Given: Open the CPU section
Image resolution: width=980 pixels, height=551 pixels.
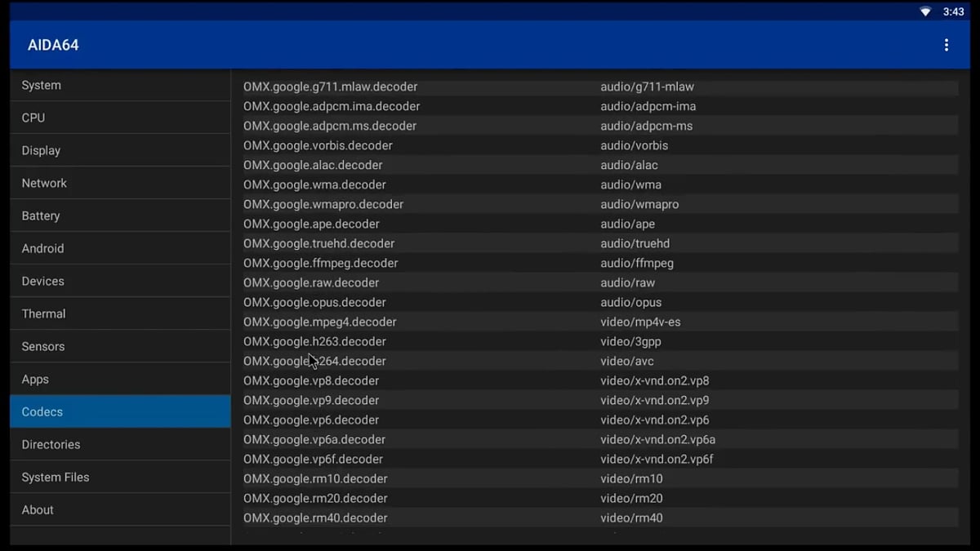Looking at the screenshot, I should 120,118.
